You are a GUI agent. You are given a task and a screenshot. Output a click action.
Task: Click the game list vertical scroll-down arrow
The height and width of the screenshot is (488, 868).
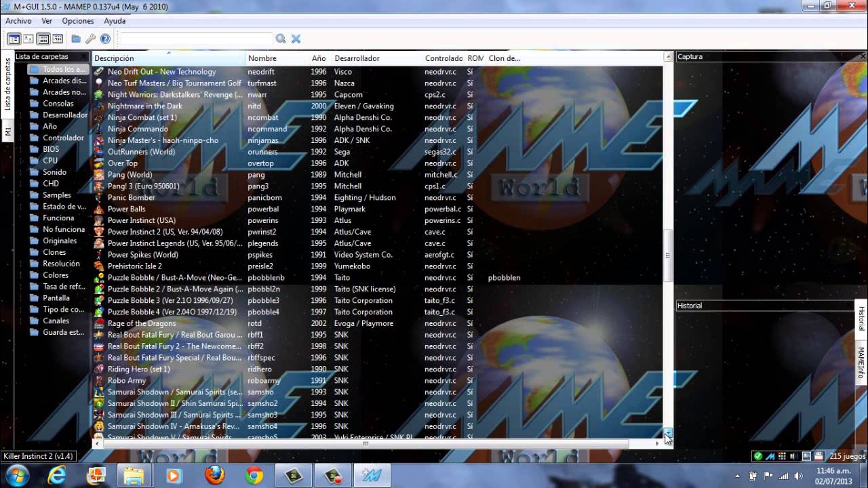[x=668, y=432]
